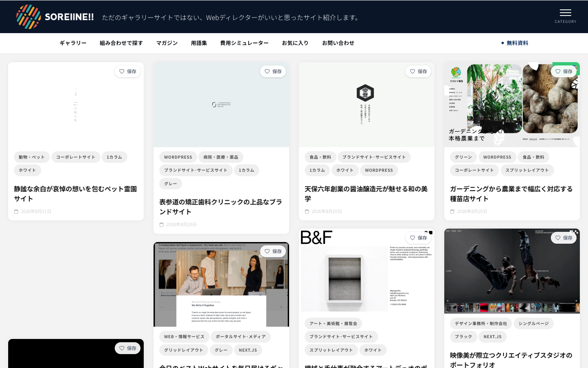The image size is (588, 368).
Task: Save the B&F art site card
Action: (419, 238)
